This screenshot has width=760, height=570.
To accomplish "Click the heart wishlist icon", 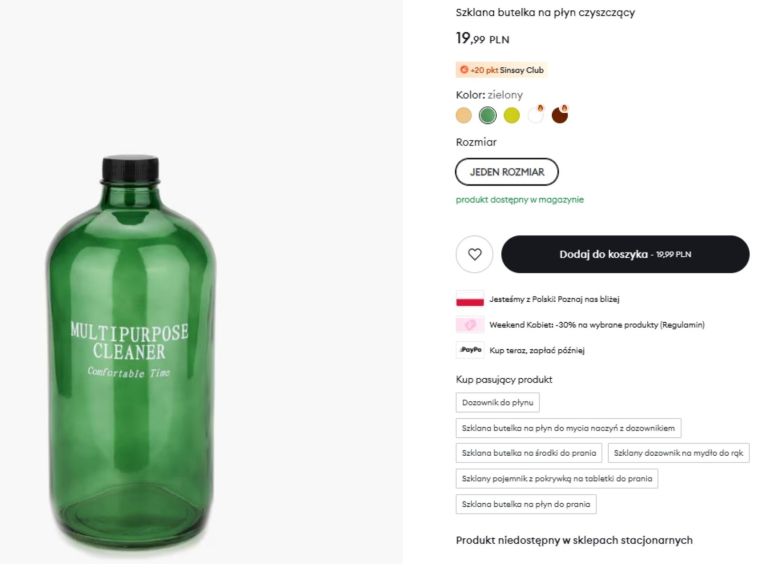I will [x=474, y=254].
